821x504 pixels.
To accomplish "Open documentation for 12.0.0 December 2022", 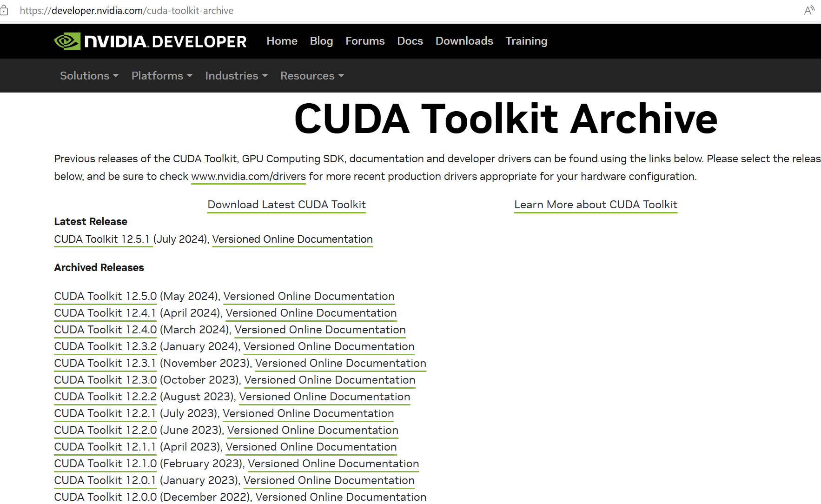I will click(x=341, y=497).
